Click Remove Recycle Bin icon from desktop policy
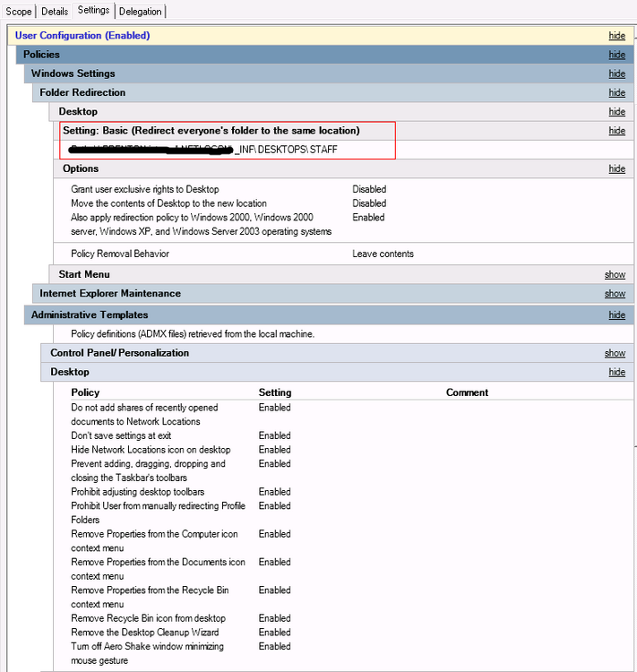 149,618
